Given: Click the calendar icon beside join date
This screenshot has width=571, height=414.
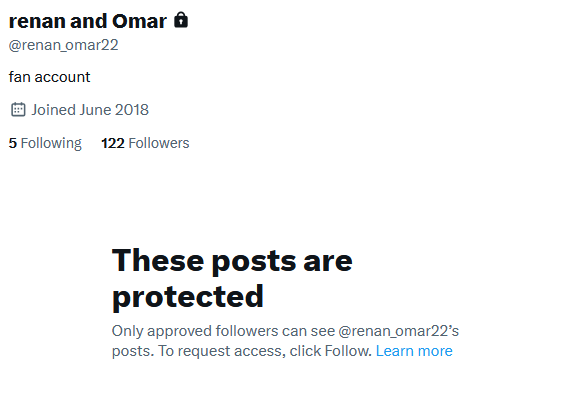Looking at the screenshot, I should (18, 110).
